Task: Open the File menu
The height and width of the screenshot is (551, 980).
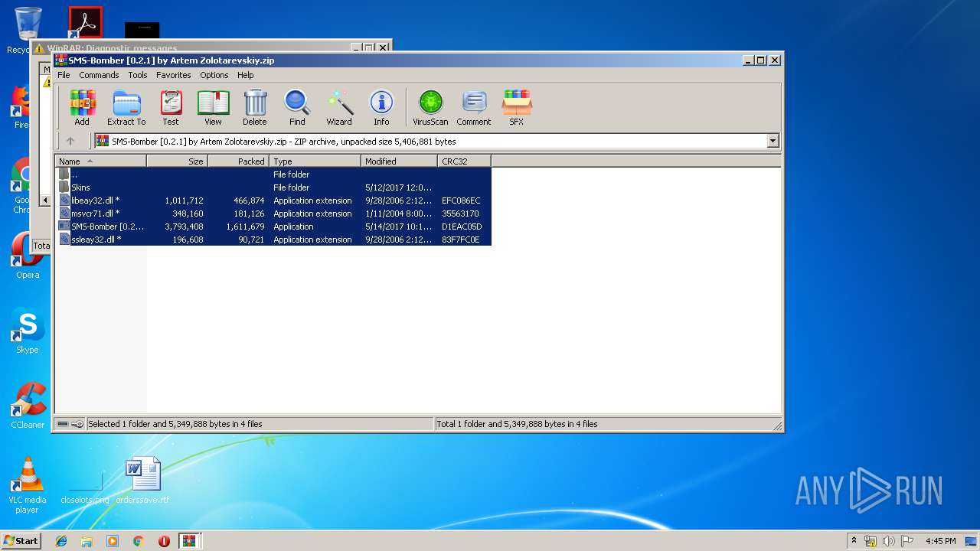Action: tap(64, 75)
